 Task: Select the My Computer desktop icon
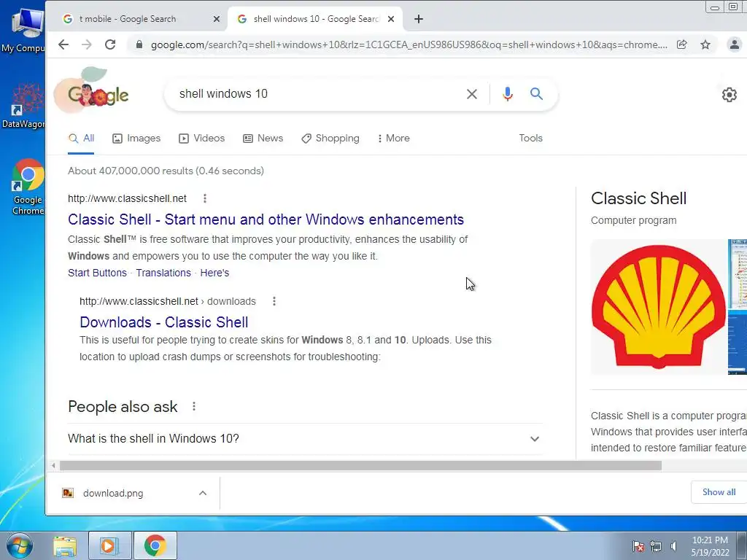coord(24,31)
